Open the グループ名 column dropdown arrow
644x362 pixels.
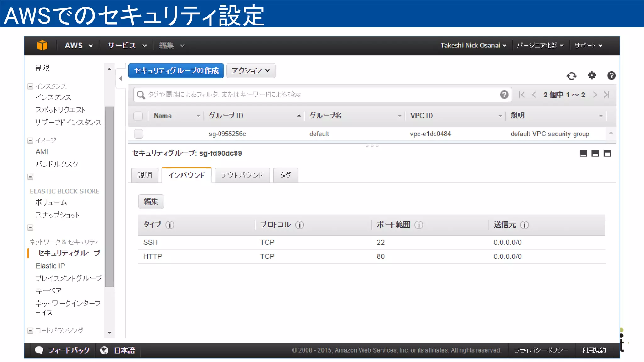pos(399,116)
